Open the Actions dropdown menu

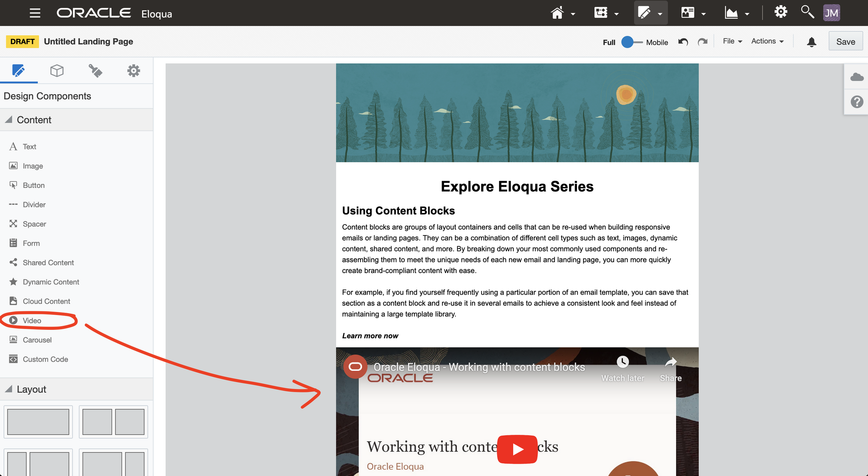(x=767, y=41)
